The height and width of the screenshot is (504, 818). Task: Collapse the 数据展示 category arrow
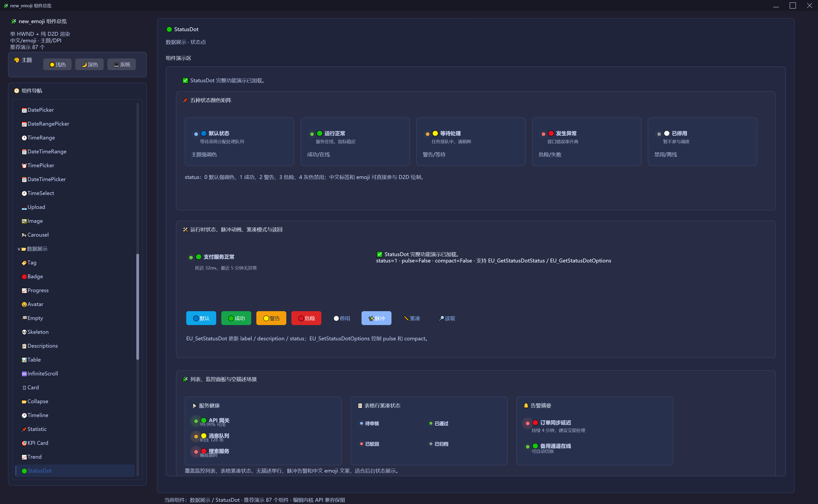pos(19,249)
